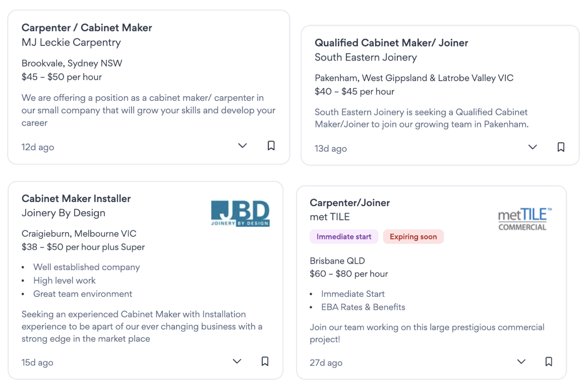Open the Qualified Cabinet Maker/ Joiner title
Screen dimensions: 588x390
pos(391,43)
